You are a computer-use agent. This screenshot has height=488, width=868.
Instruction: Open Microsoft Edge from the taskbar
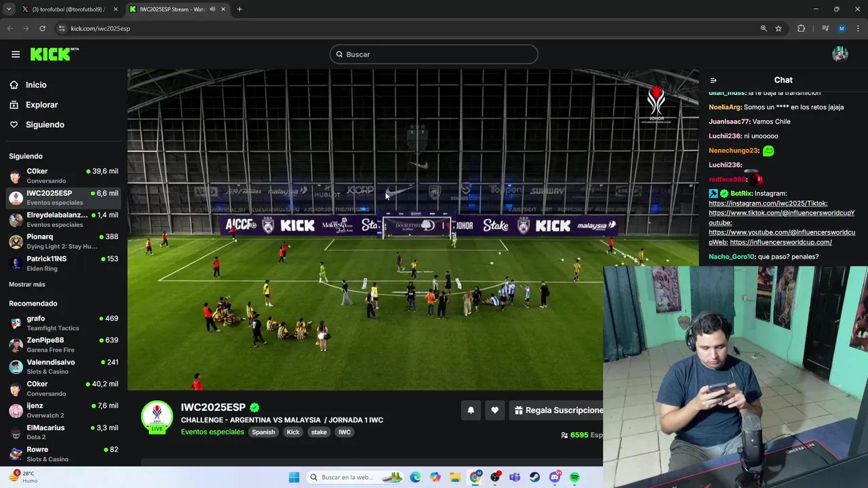415,477
